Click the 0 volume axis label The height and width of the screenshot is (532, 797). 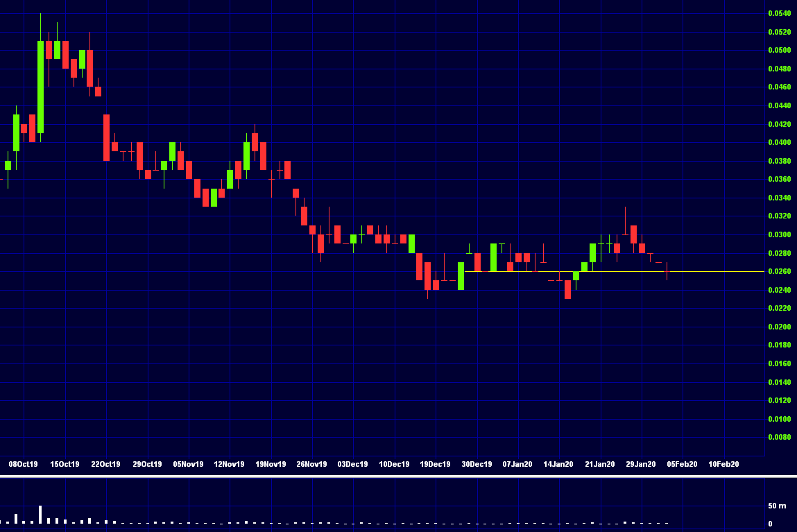(x=770, y=524)
